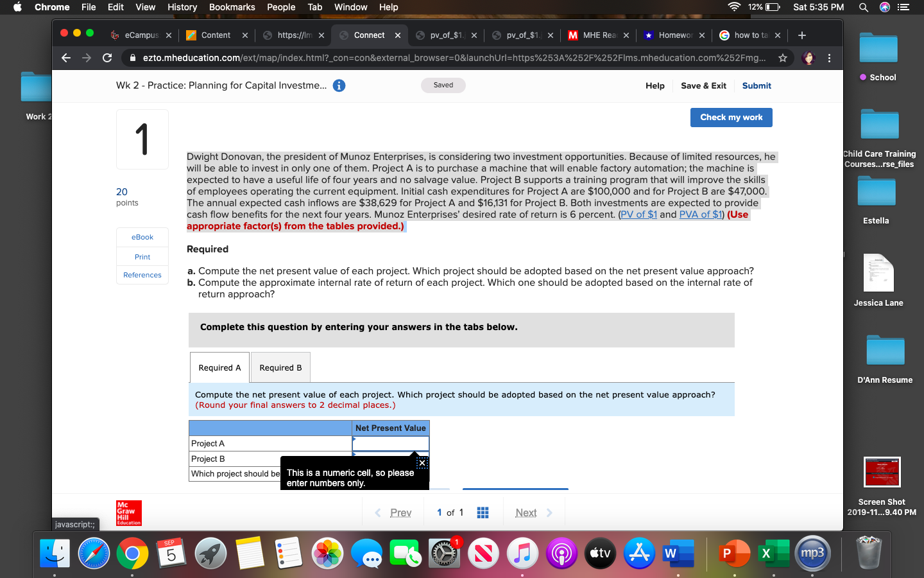
Task: Click the page reload icon in Chrome
Action: click(x=107, y=58)
